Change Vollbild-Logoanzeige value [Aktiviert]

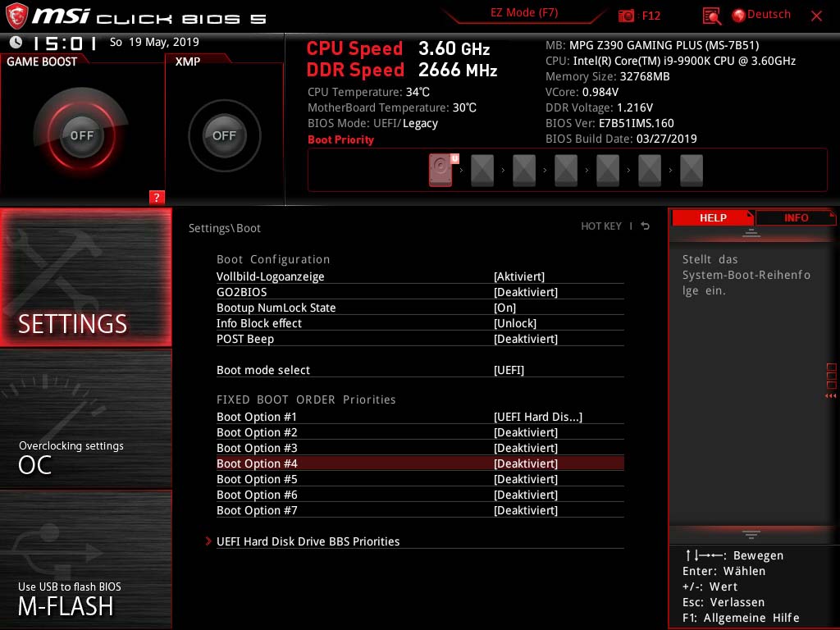pyautogui.click(x=519, y=276)
